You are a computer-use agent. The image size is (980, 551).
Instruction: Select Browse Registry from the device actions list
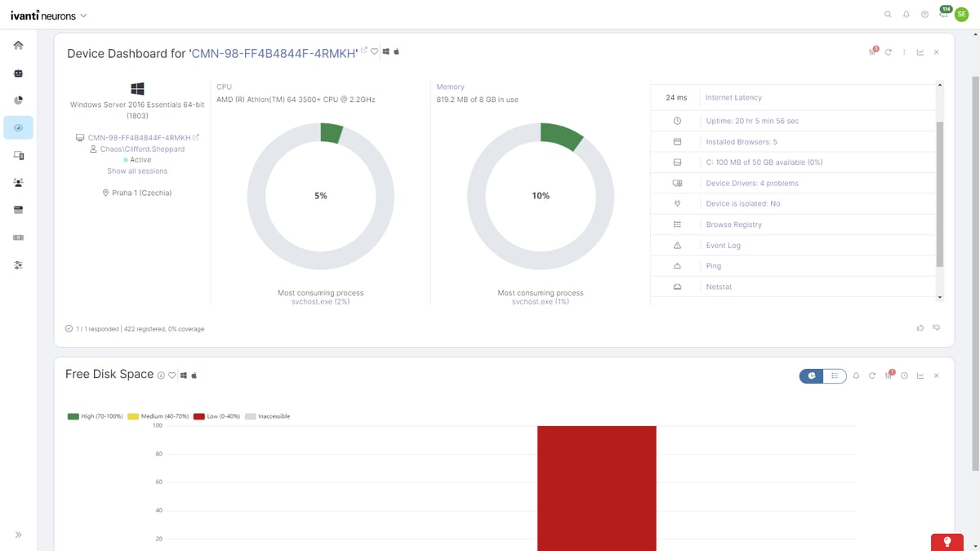click(x=734, y=224)
